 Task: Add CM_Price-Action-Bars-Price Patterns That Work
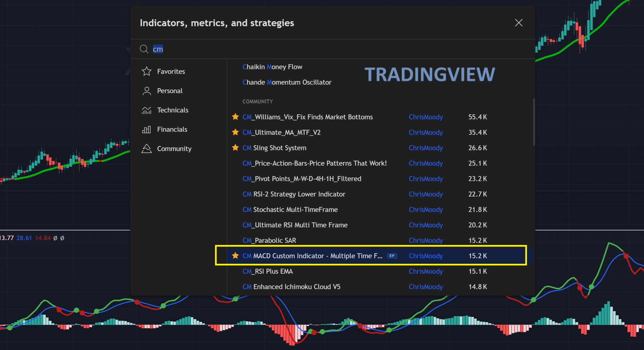(x=315, y=163)
